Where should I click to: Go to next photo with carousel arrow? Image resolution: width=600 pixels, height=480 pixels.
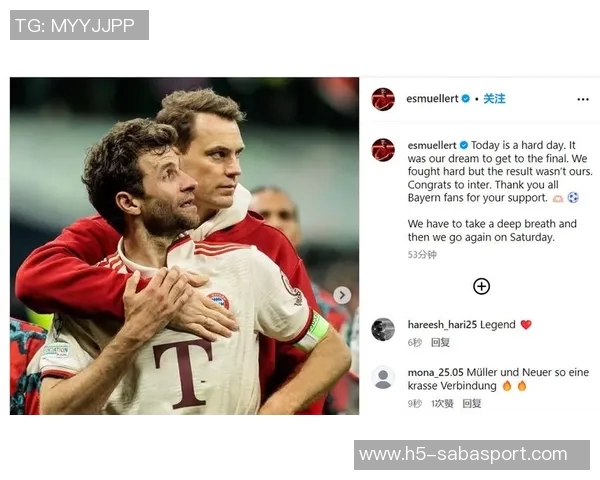pos(342,295)
